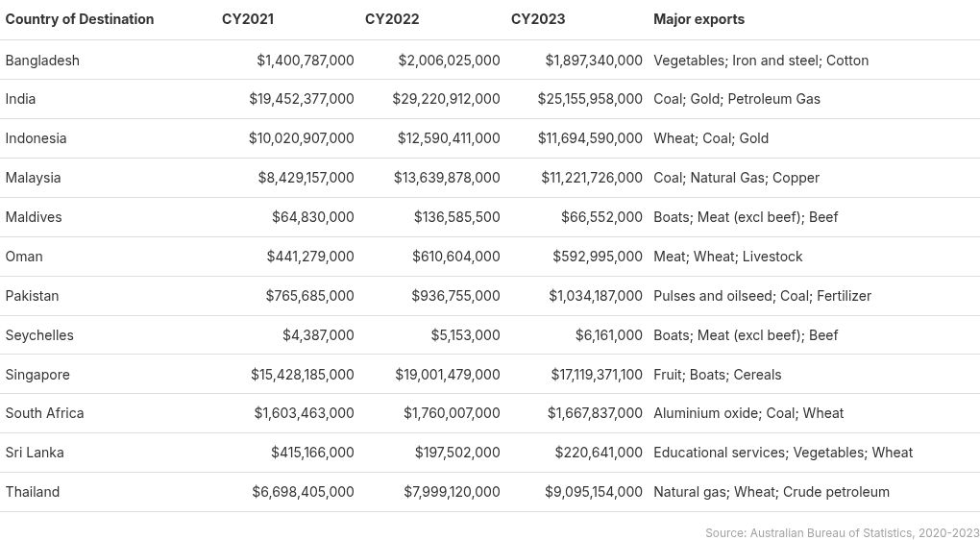
Task: Select Indonesia's CY2021 value $10,020,907,000
Action: pyautogui.click(x=301, y=138)
